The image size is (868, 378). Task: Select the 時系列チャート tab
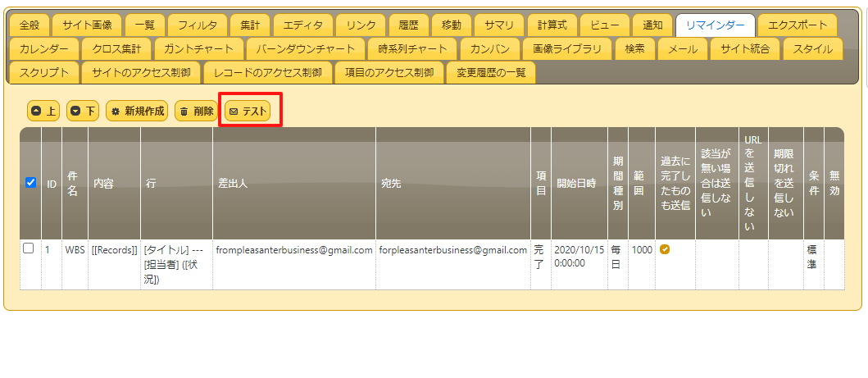click(413, 48)
